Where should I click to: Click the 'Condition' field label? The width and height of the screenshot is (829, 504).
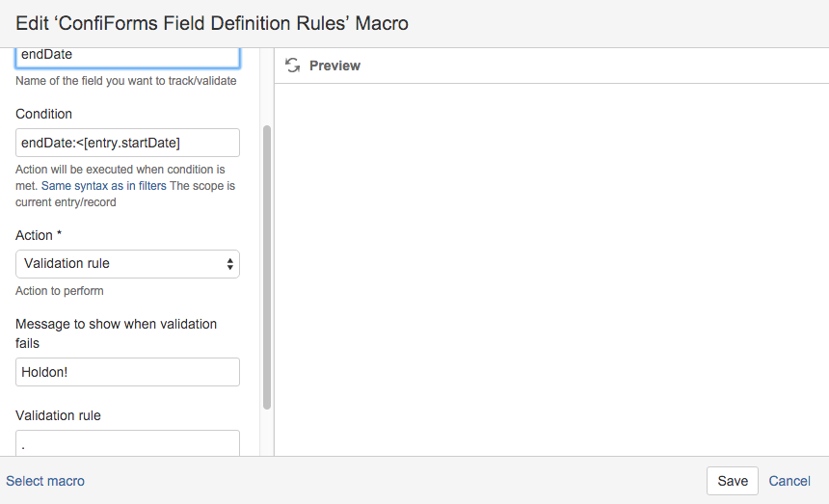[43, 114]
